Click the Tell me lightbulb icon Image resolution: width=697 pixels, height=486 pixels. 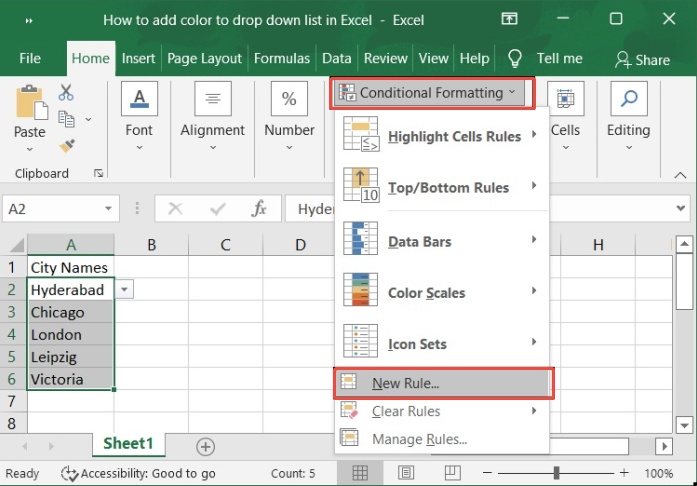(x=515, y=58)
